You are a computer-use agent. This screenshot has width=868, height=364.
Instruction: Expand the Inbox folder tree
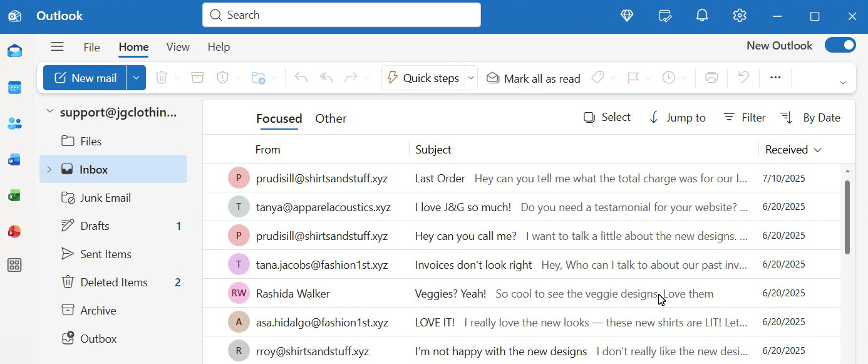point(49,169)
